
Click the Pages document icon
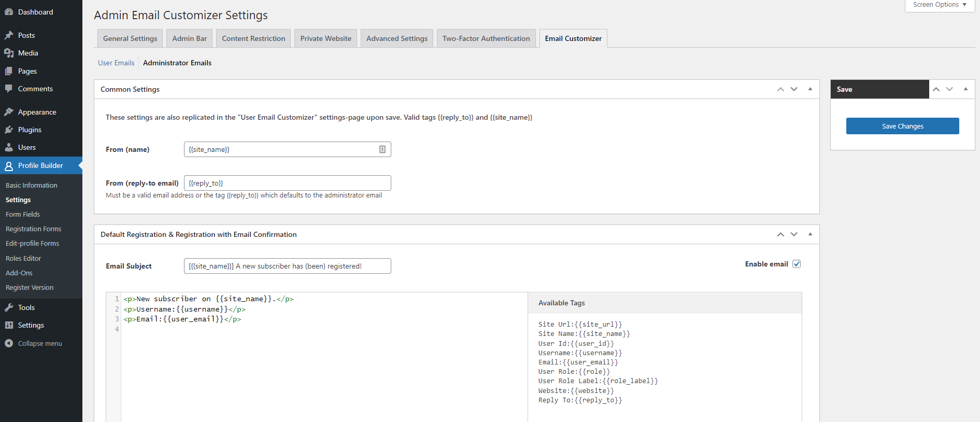[9, 71]
